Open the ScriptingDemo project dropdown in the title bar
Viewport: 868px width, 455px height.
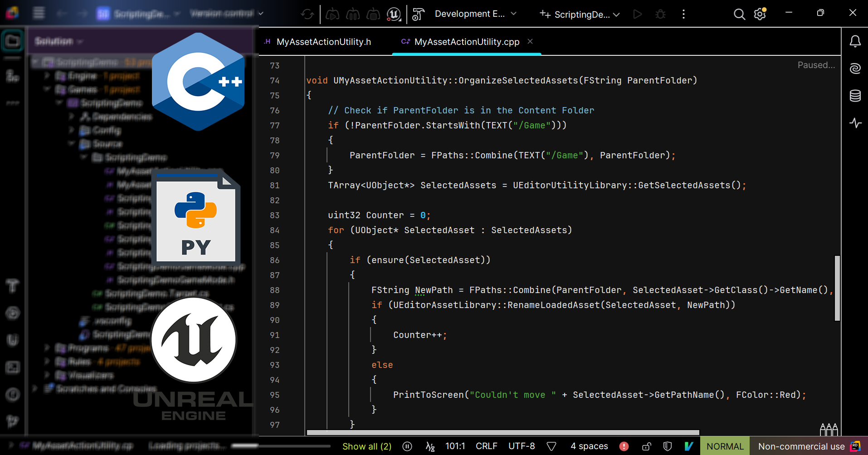[x=138, y=14]
